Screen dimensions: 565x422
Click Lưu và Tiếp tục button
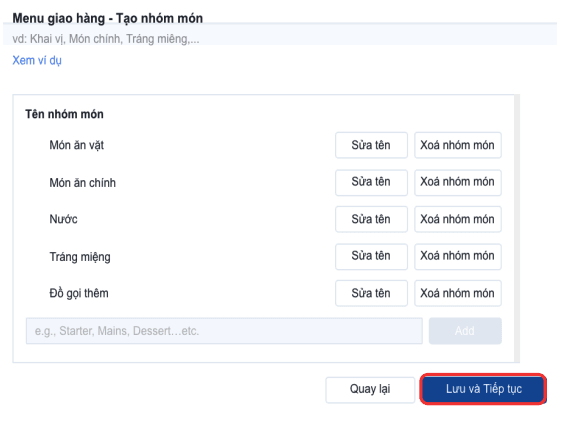click(x=483, y=389)
